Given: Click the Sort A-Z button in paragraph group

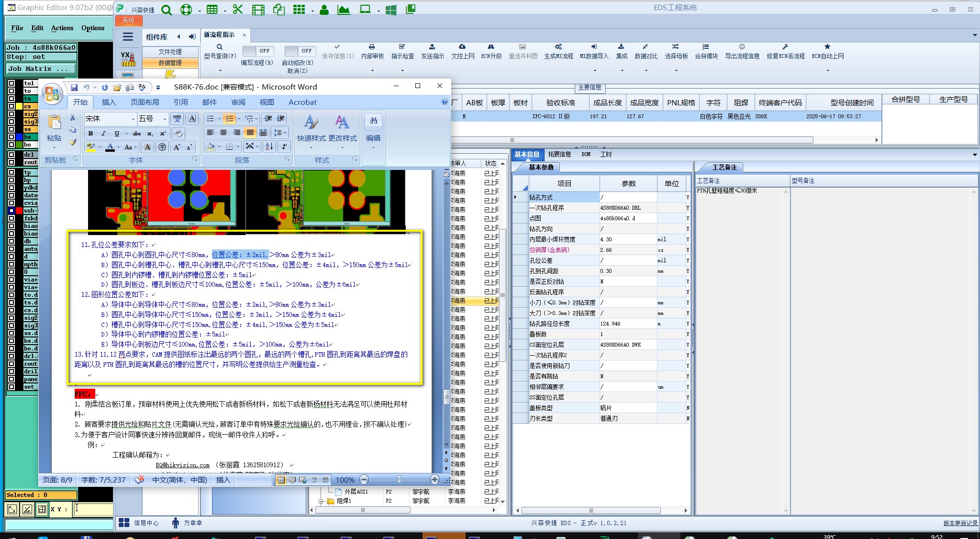Looking at the screenshot, I should [x=269, y=146].
